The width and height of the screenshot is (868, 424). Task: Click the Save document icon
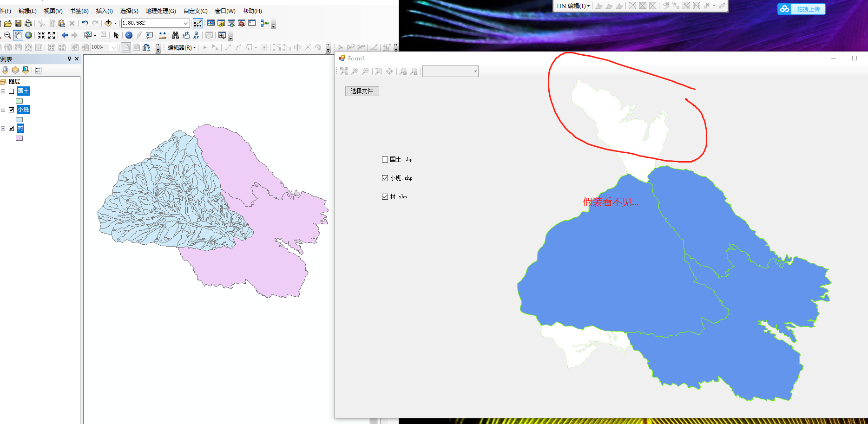pyautogui.click(x=18, y=23)
